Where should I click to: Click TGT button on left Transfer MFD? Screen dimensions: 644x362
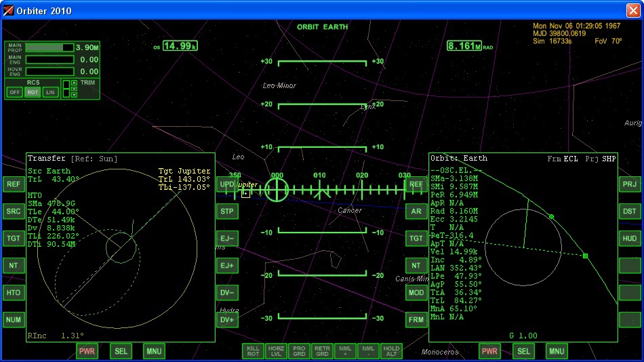point(14,239)
